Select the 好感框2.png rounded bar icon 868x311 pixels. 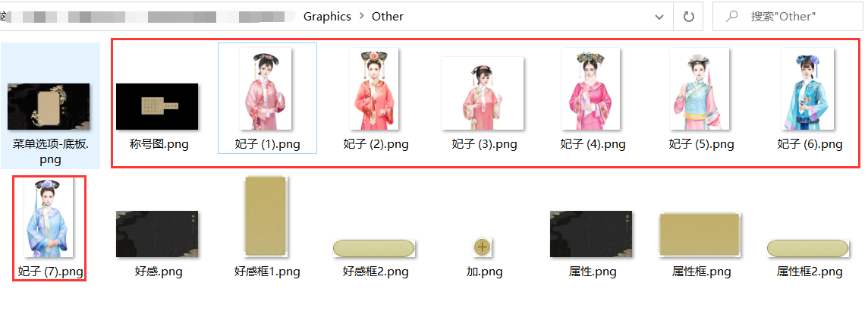pyautogui.click(x=373, y=249)
